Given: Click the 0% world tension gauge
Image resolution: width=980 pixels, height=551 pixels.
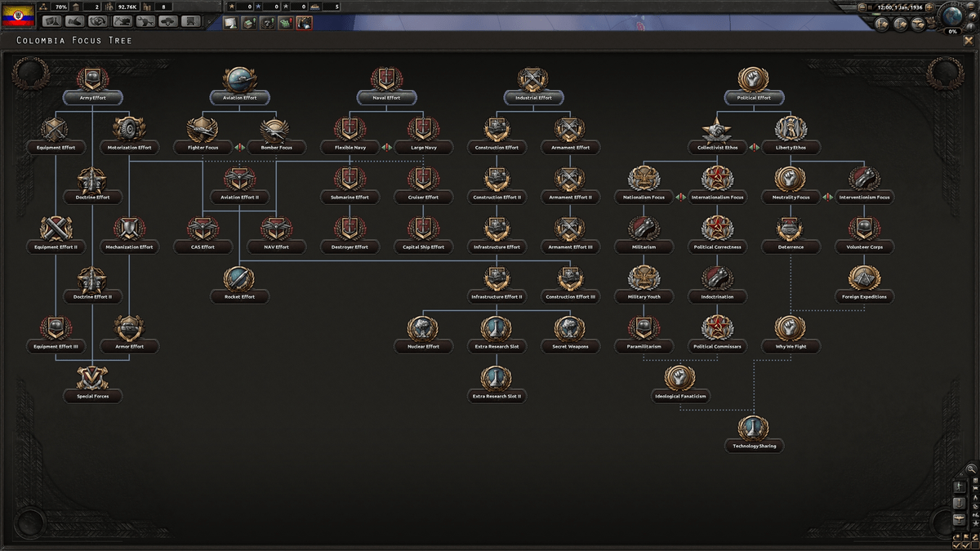Looking at the screenshot, I should tap(951, 32).
